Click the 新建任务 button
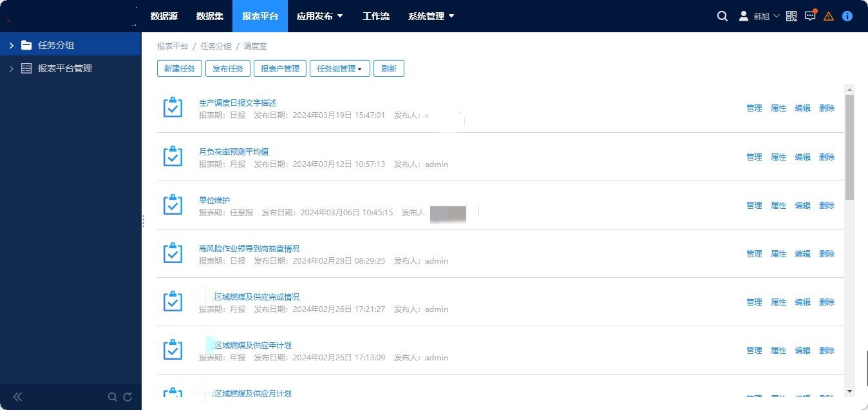868x410 pixels. 180,68
